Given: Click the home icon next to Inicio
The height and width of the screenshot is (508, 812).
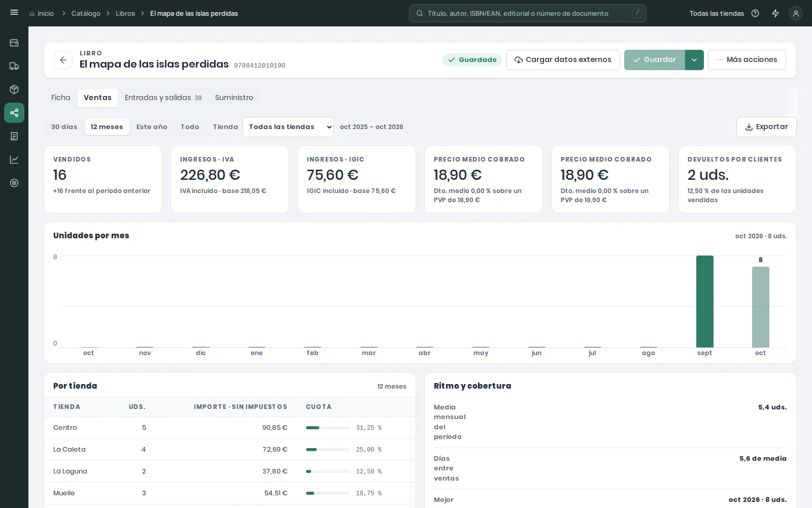Looking at the screenshot, I should [32, 14].
